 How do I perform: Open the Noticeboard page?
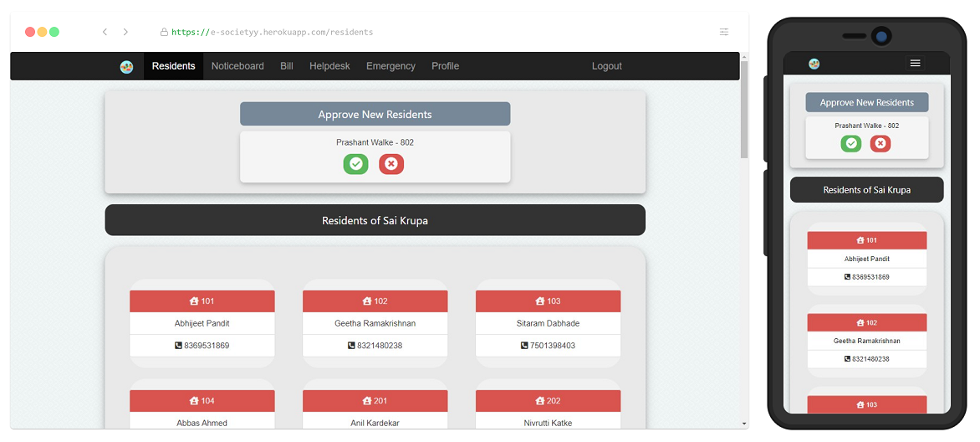coord(237,66)
